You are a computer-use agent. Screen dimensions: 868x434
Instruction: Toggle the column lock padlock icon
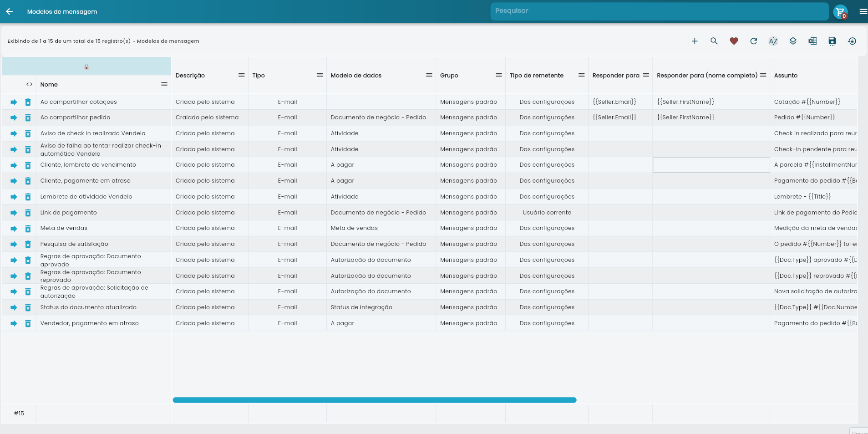[86, 66]
